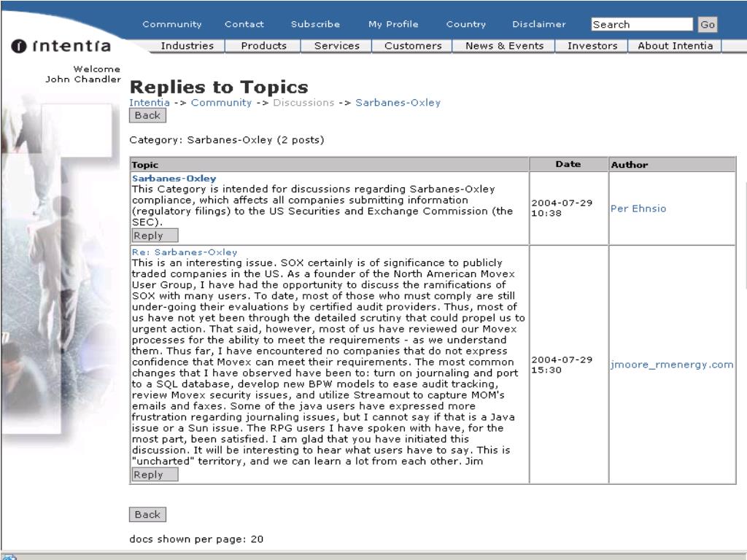
Task: Open the Customers tab
Action: [x=413, y=46]
